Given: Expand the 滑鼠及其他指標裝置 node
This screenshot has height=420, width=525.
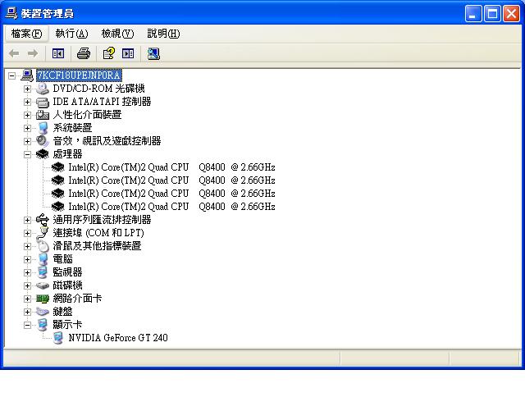Looking at the screenshot, I should pyautogui.click(x=27, y=246).
